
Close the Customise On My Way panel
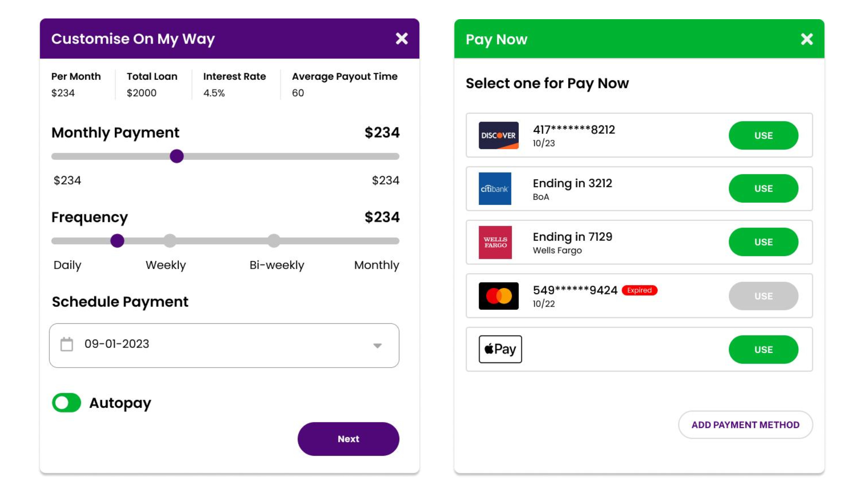pos(401,39)
